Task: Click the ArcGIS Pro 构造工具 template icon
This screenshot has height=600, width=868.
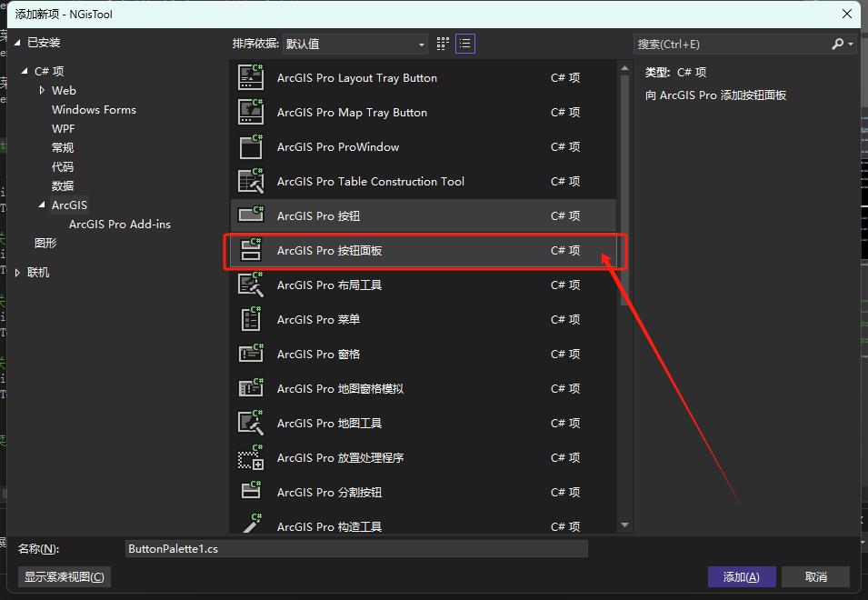Action: 251,524
